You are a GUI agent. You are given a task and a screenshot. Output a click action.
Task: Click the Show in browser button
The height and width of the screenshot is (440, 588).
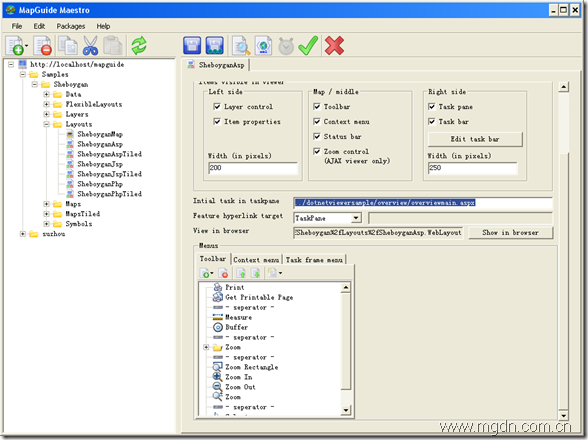click(x=510, y=233)
